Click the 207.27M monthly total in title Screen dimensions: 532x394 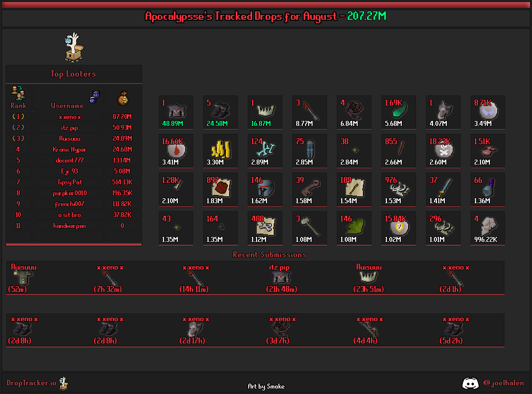367,16
